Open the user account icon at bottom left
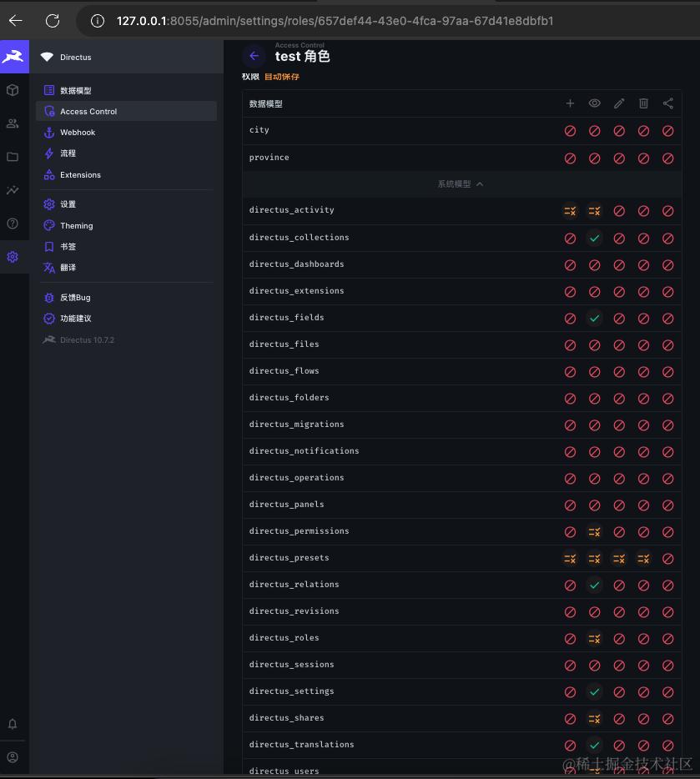 [13, 757]
